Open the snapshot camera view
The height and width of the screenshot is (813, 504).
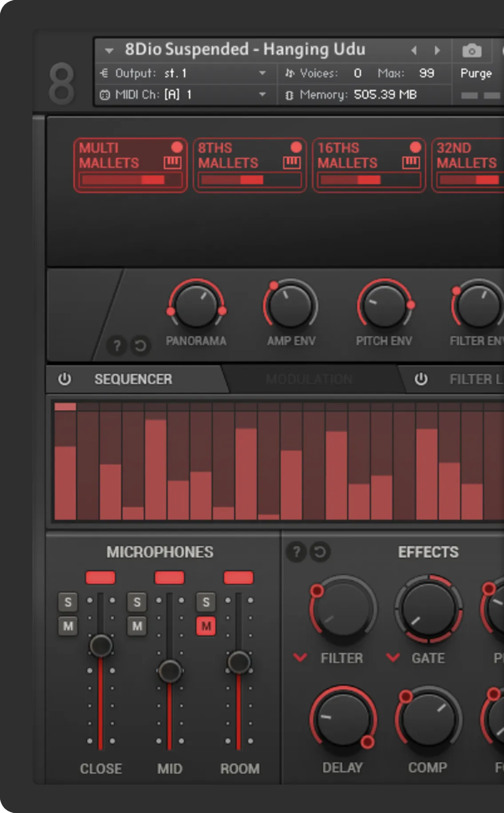pos(472,51)
